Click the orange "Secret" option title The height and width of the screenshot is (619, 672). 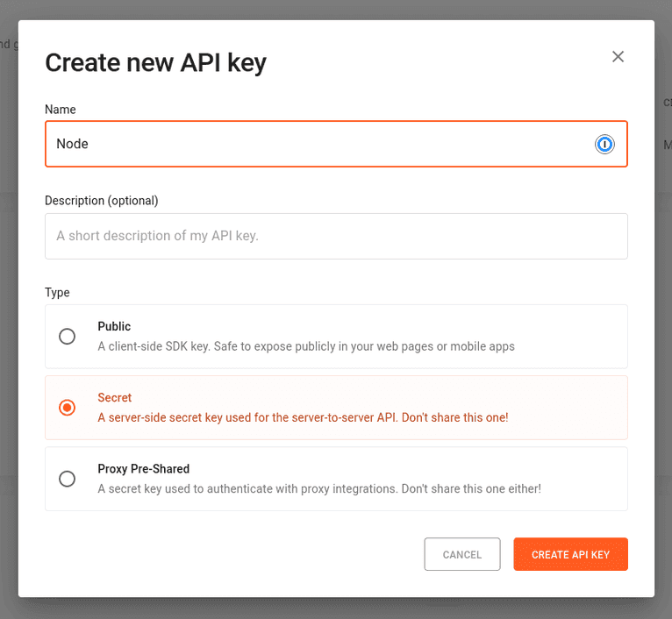(x=115, y=397)
